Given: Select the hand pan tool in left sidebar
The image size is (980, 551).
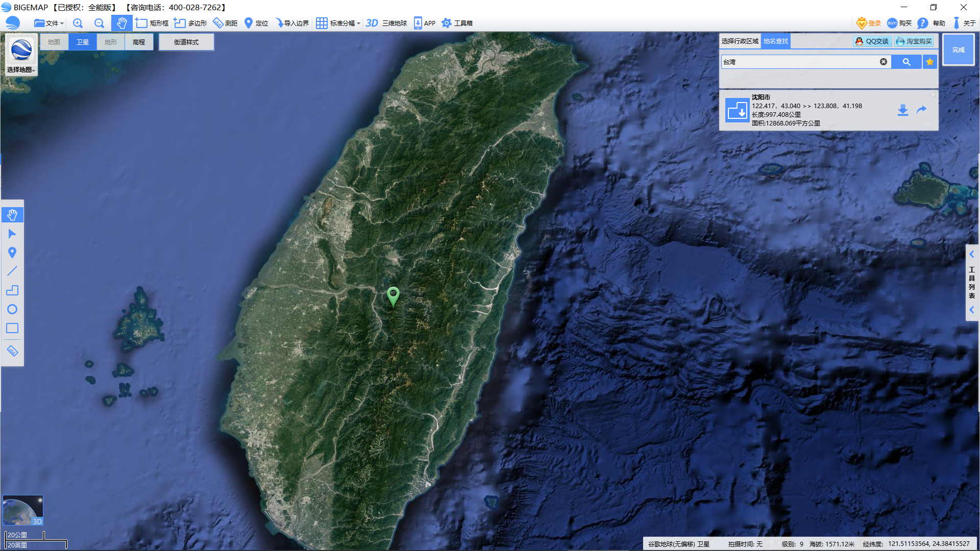Looking at the screenshot, I should (12, 215).
